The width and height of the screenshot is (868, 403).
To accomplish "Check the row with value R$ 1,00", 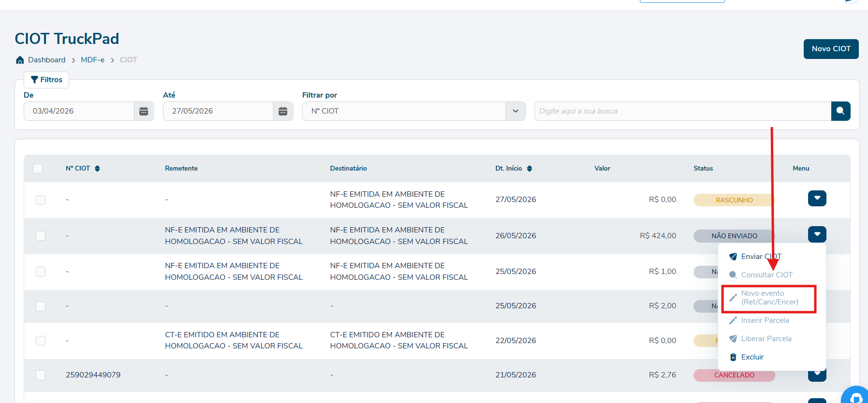I will (41, 272).
